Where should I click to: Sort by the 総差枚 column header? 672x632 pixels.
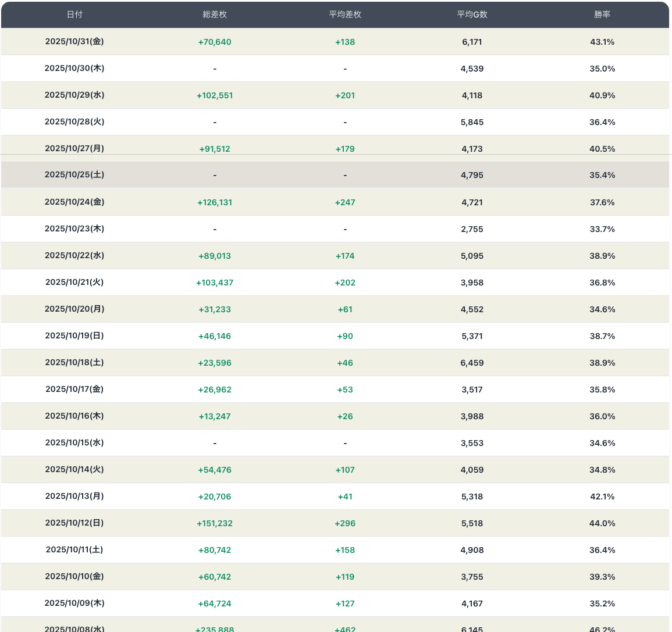click(x=215, y=15)
